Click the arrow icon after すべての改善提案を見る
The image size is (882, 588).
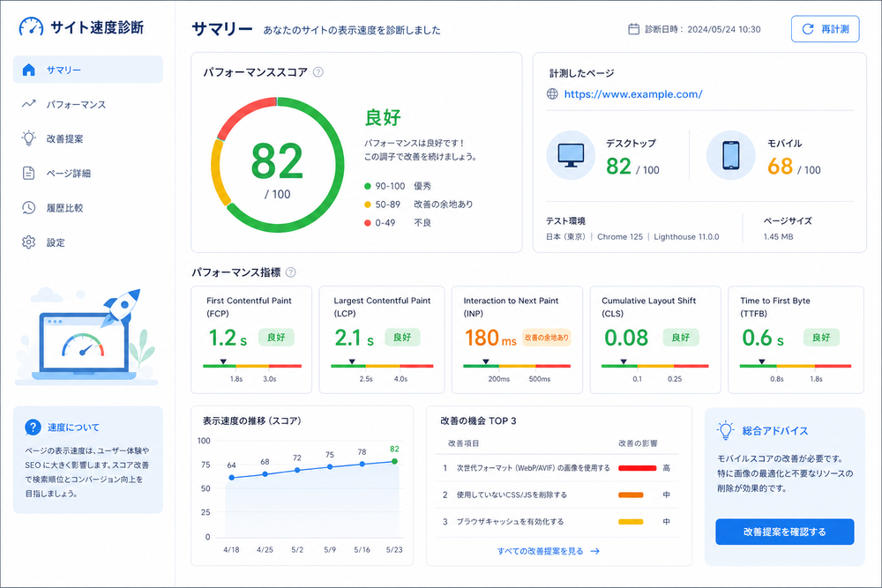click(595, 552)
